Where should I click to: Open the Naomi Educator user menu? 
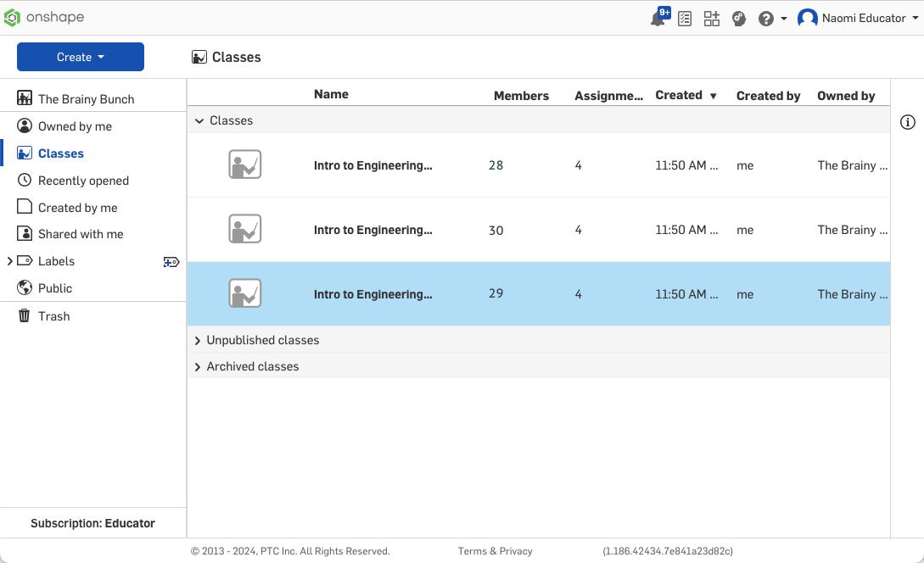(x=860, y=18)
